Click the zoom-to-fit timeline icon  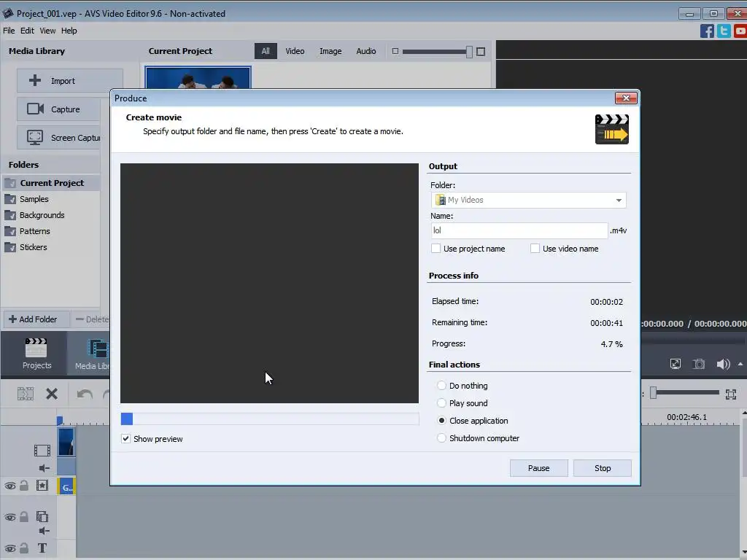(731, 394)
